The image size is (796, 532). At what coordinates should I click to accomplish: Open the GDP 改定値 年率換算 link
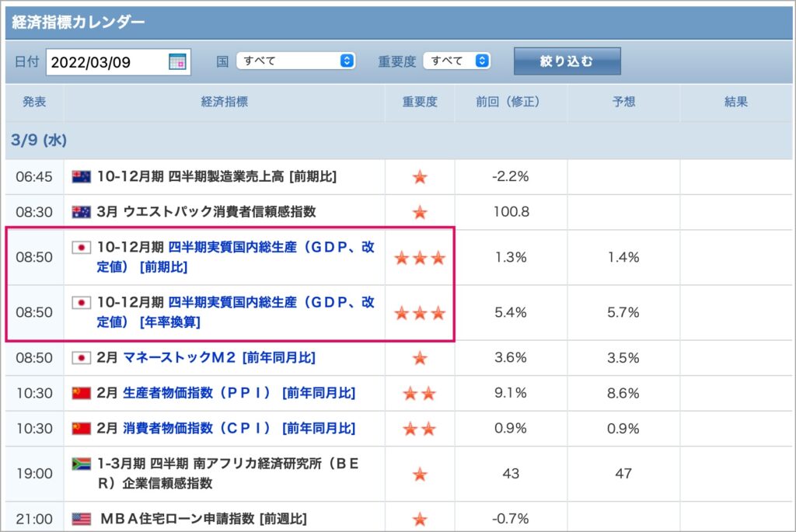[236, 312]
